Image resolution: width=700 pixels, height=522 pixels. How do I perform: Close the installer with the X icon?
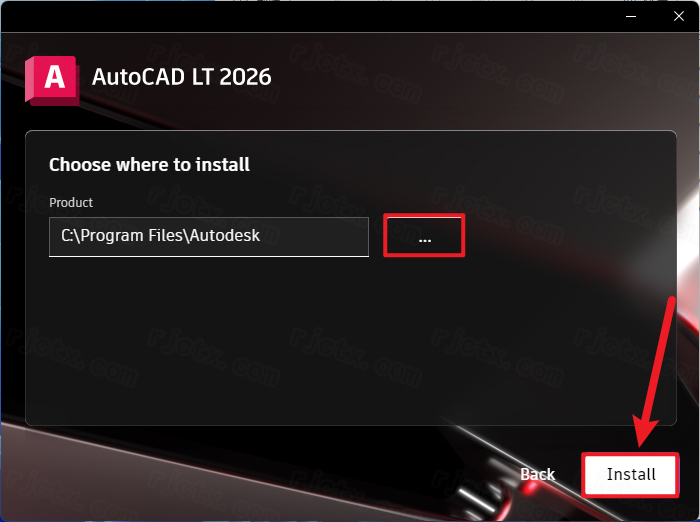coord(679,17)
